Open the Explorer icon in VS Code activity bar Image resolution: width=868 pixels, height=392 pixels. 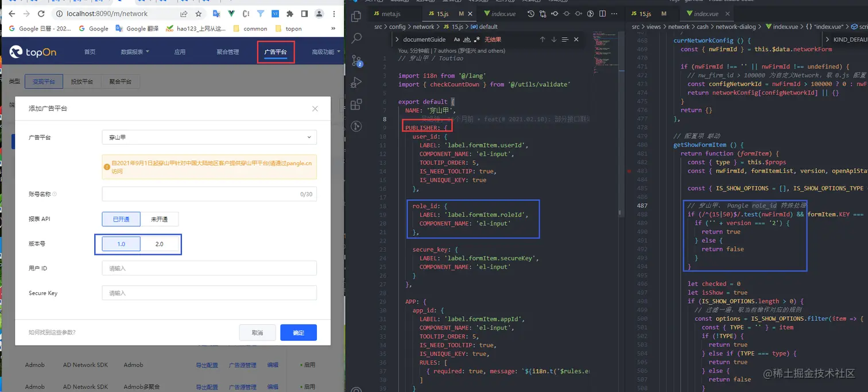356,17
